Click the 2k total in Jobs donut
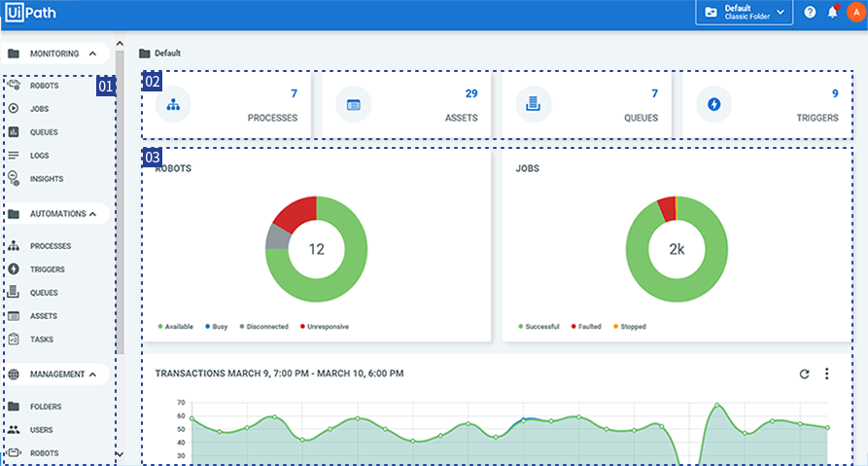The height and width of the screenshot is (466, 868). tap(677, 249)
